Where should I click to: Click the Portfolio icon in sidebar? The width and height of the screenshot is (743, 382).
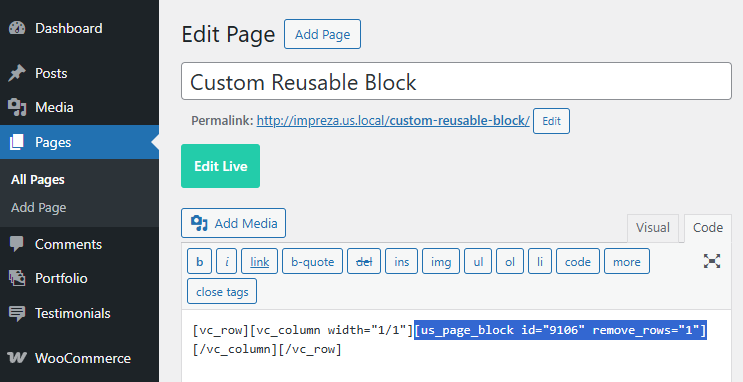pos(17,278)
